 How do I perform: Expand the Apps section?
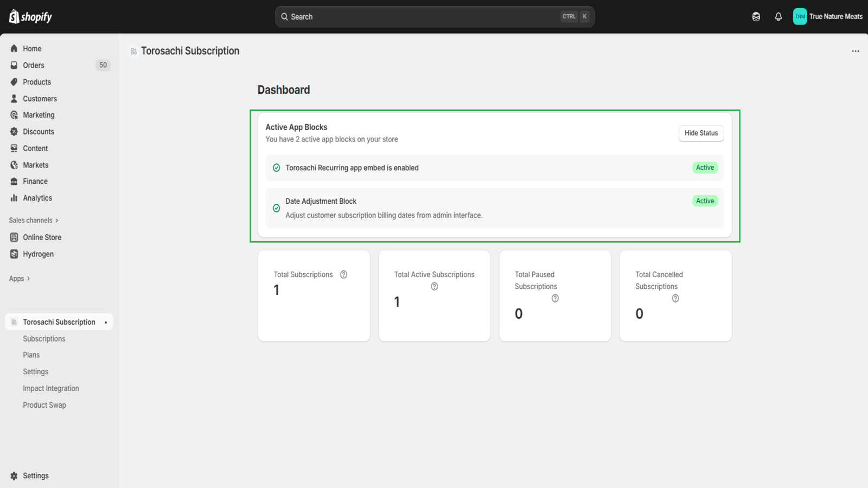[x=20, y=279]
